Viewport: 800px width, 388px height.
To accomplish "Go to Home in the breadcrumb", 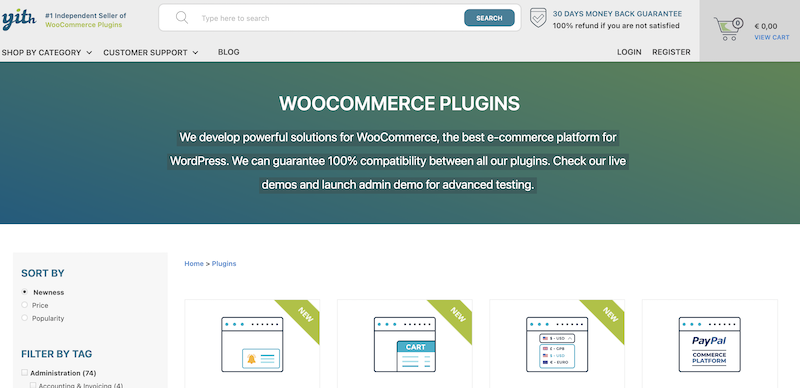I will (x=194, y=263).
